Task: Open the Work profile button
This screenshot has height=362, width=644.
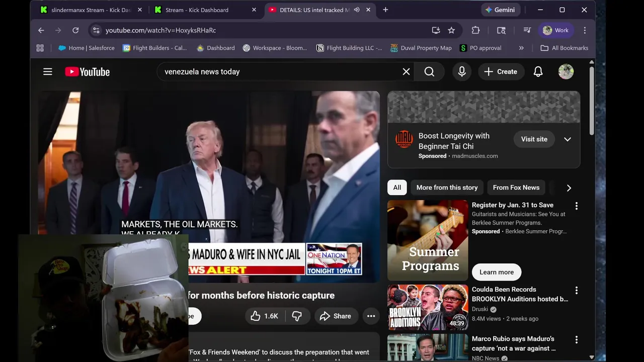Action: (x=556, y=30)
